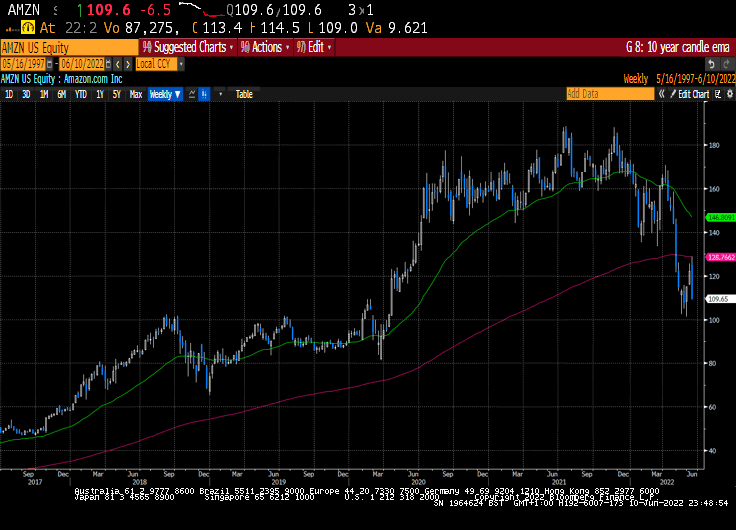Open Edit menu

pos(314,47)
